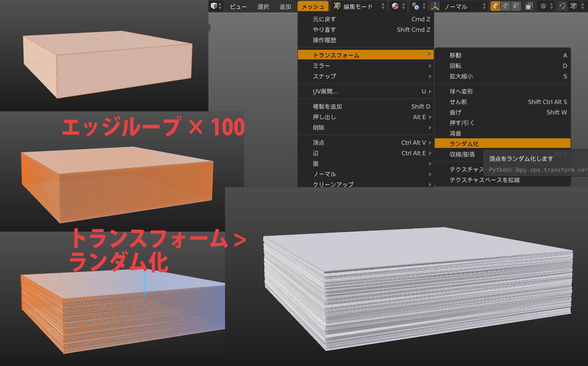Switch to edge select mode button
588x366 pixels.
pyautogui.click(x=506, y=6)
